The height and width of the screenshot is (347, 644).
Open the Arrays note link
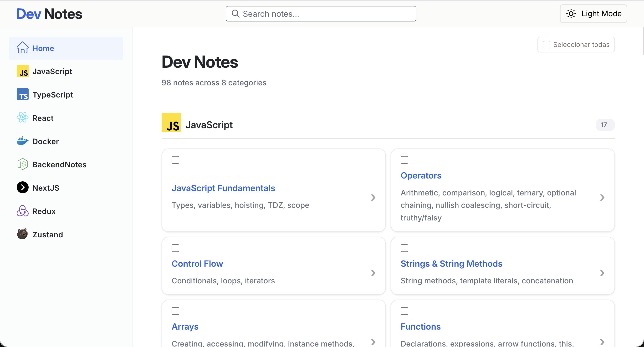coord(185,327)
